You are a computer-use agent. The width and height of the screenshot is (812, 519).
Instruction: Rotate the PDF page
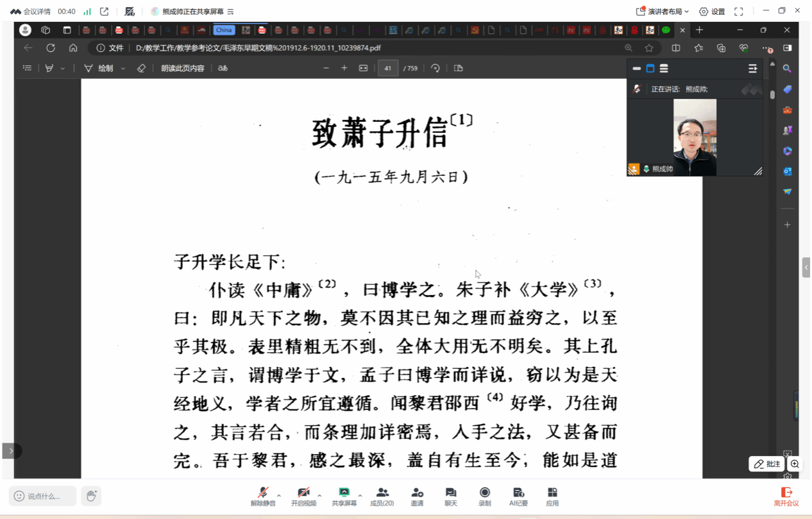point(436,68)
